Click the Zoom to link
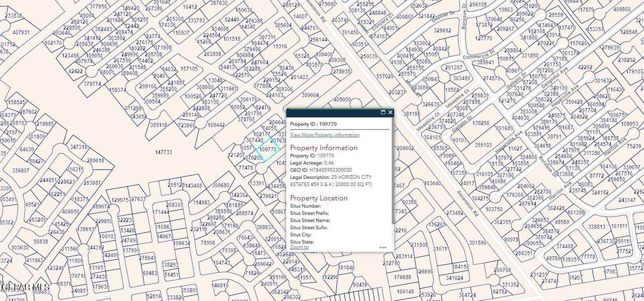This screenshot has width=644, height=301. (x=299, y=247)
